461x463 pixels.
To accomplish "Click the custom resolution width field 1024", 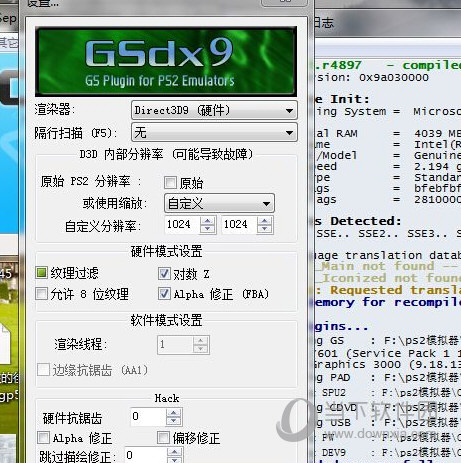I will pos(182,225).
